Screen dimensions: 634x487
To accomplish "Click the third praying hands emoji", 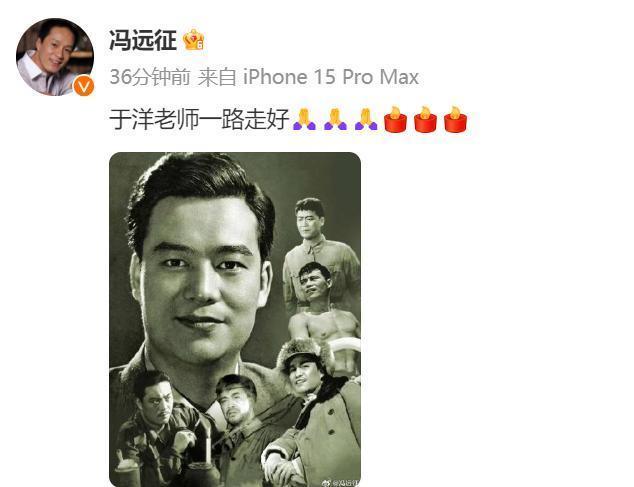I will click(366, 119).
